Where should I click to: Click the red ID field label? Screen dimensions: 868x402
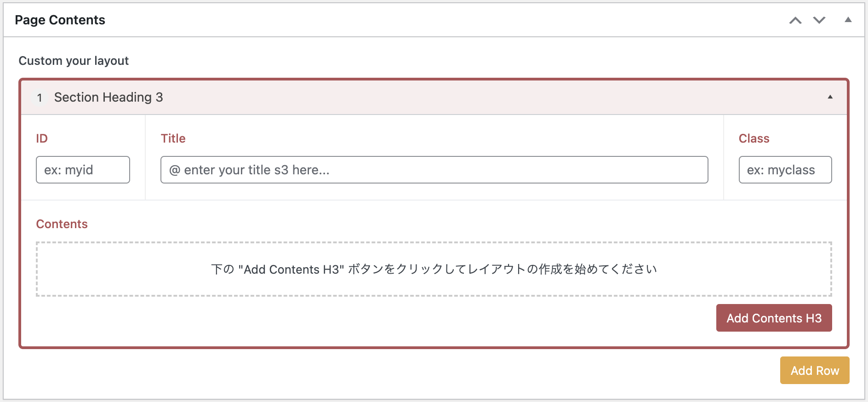42,138
